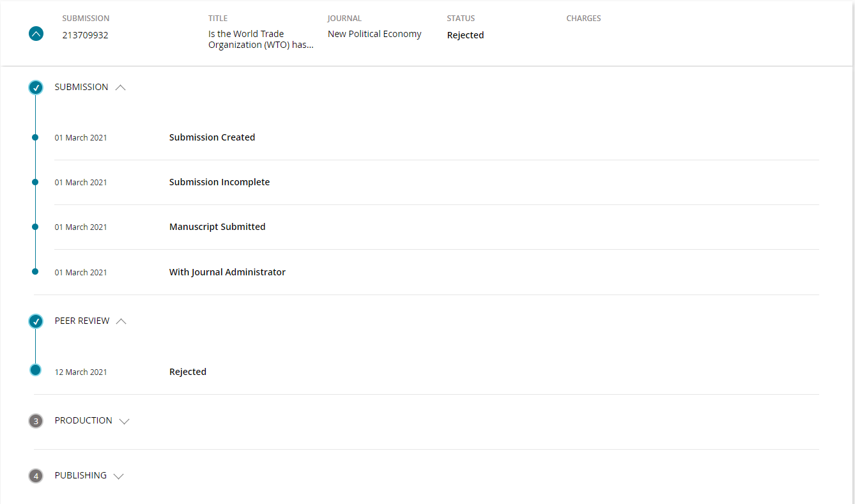Screen dimensions: 855x504
Task: Select the Rejected timeline dot on 12 March
Action: tap(35, 370)
